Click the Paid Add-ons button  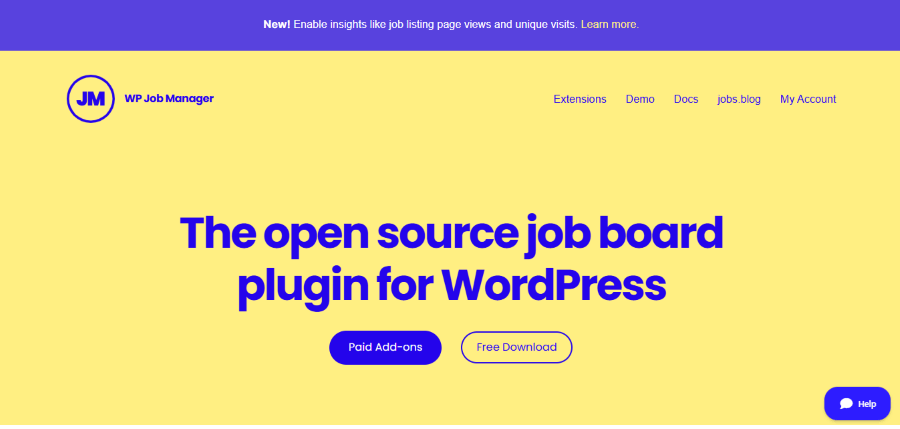(385, 347)
